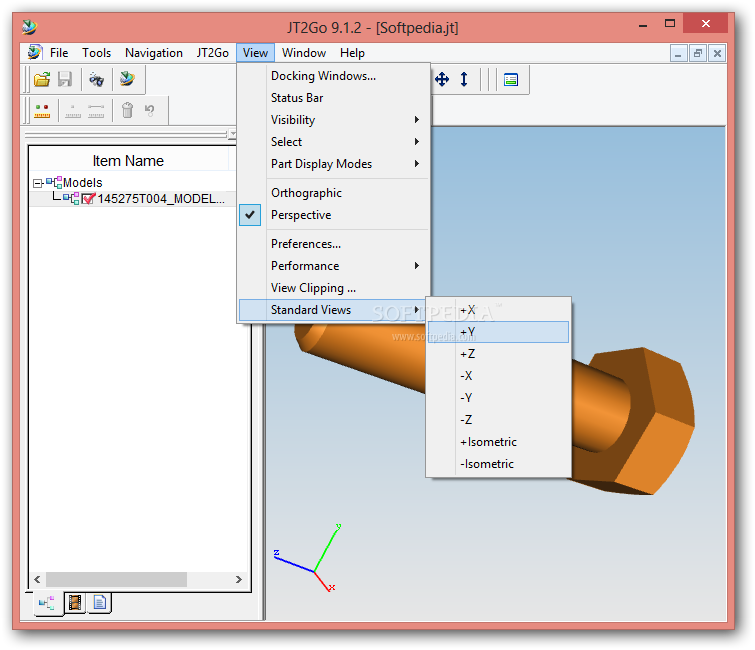The image size is (755, 650).
Task: Open the JT2Go menu
Action: click(212, 53)
